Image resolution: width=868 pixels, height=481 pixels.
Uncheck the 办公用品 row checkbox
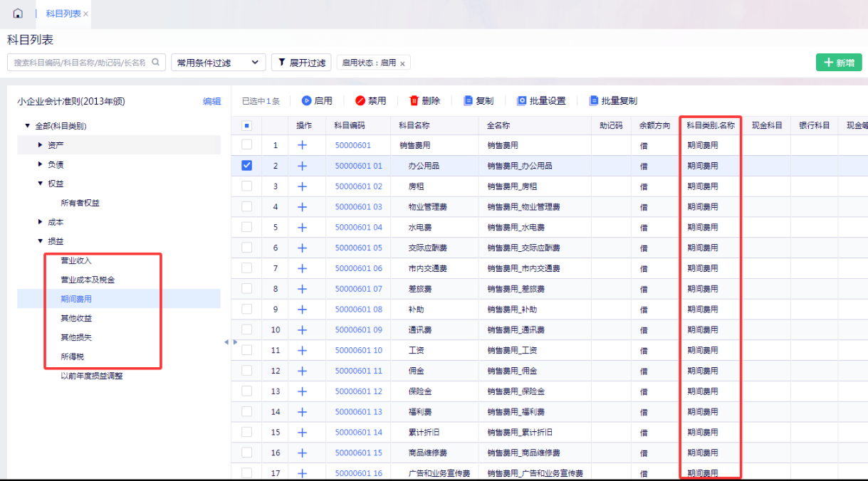[x=246, y=165]
